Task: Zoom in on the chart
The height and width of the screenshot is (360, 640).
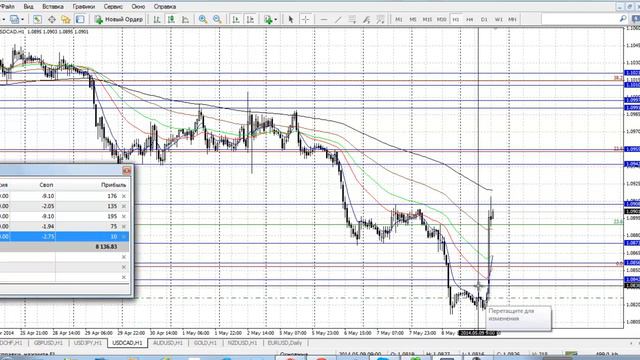Action: (203, 19)
